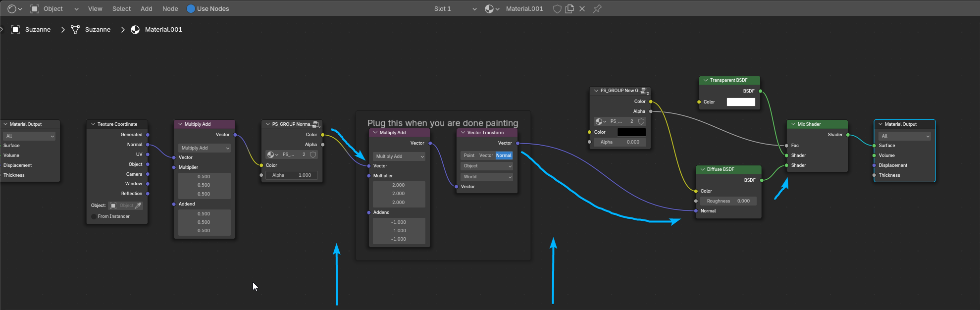Open the Slot 1 dropdown
Viewport: 980px width, 310px height.
coord(455,9)
